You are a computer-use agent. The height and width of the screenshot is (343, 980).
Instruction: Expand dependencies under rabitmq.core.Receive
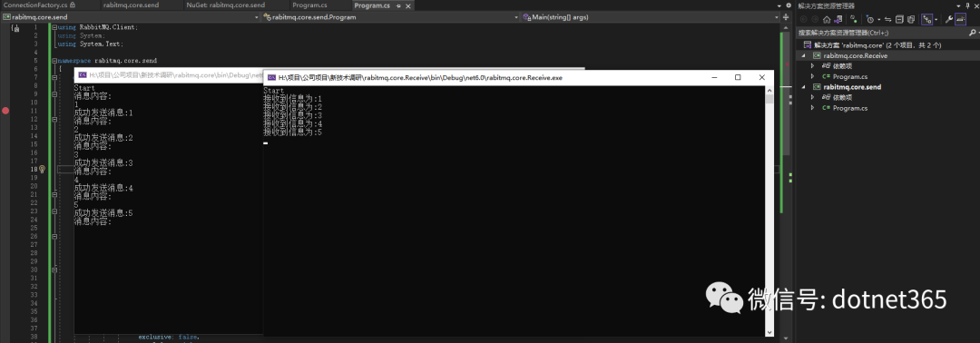(x=812, y=65)
